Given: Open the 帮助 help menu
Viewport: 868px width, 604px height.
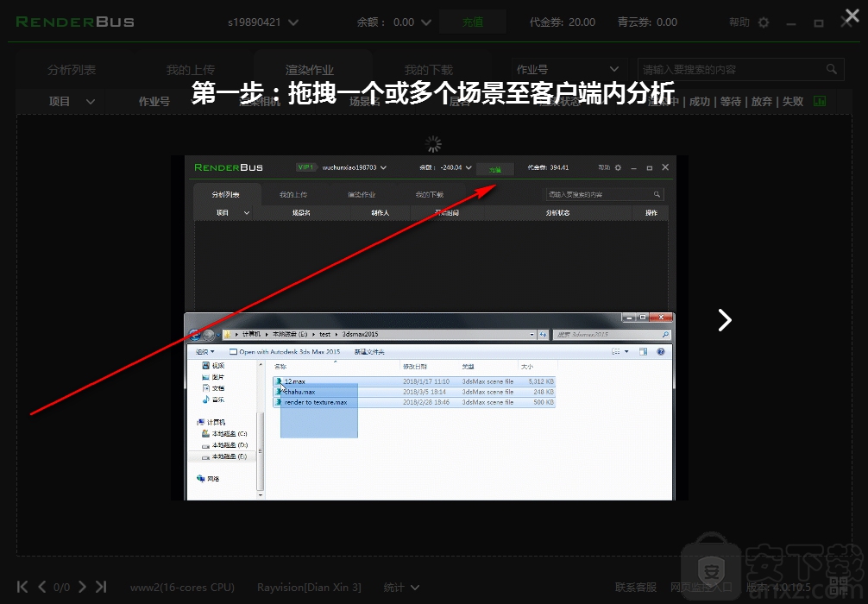Looking at the screenshot, I should tap(739, 22).
